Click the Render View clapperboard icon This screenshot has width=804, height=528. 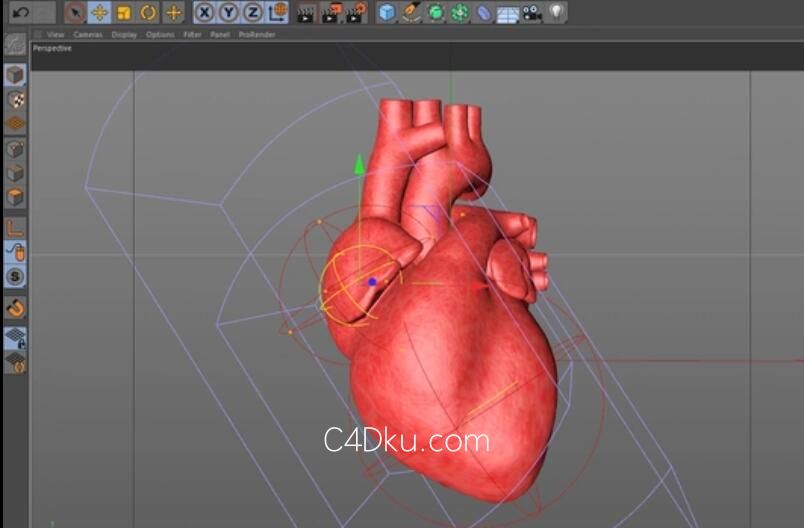(x=306, y=13)
